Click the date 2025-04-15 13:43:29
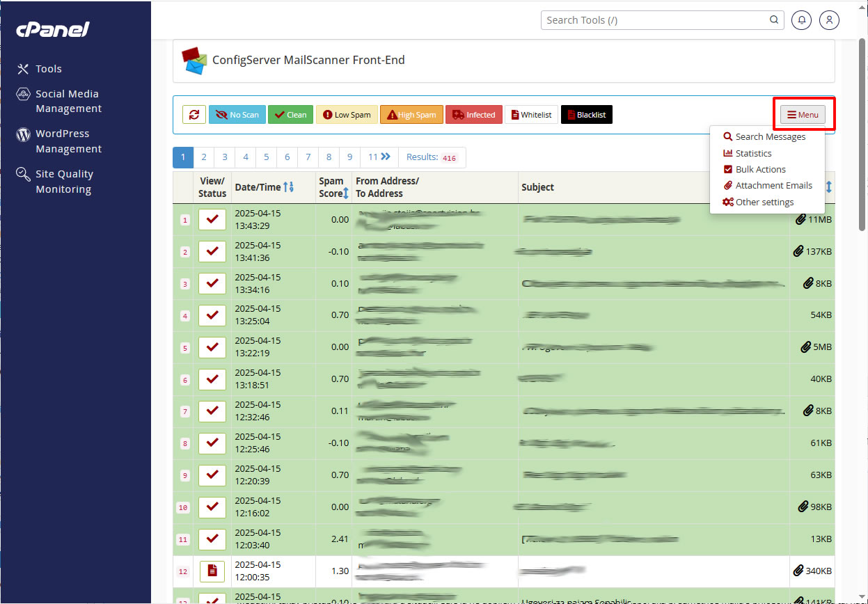868x604 pixels. [258, 219]
